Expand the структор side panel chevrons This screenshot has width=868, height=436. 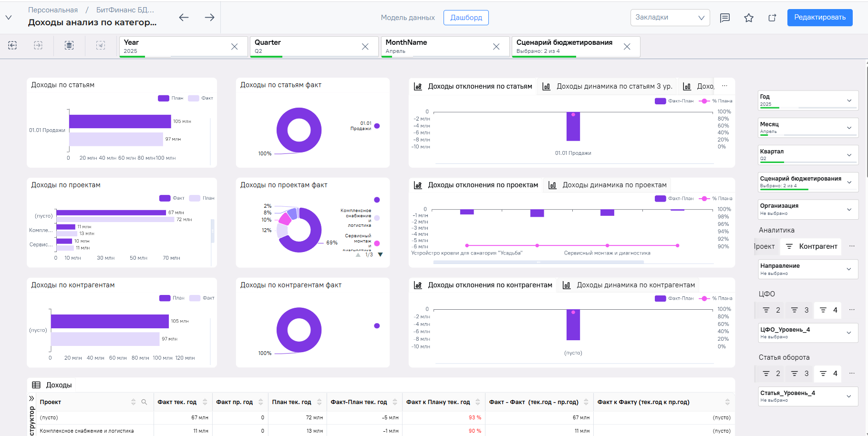point(31,398)
